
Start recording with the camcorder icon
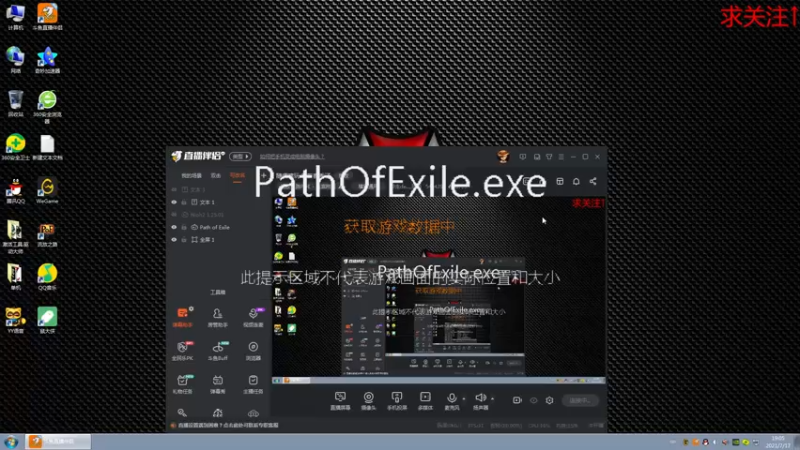(x=517, y=401)
